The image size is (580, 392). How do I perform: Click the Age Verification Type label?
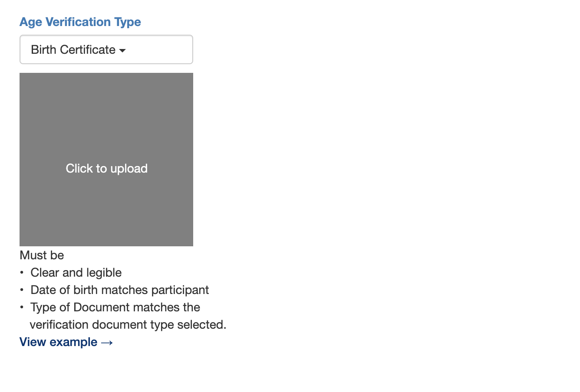point(80,22)
